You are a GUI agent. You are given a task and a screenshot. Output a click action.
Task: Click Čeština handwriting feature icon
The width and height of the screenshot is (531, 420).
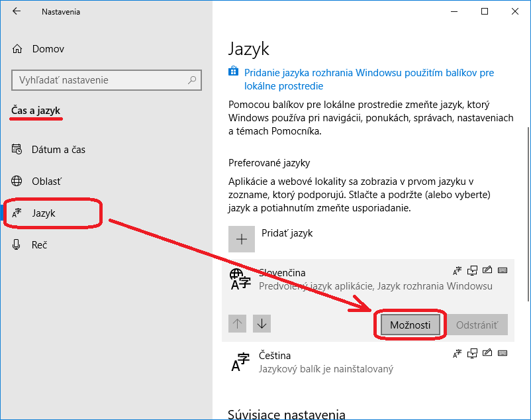click(487, 353)
